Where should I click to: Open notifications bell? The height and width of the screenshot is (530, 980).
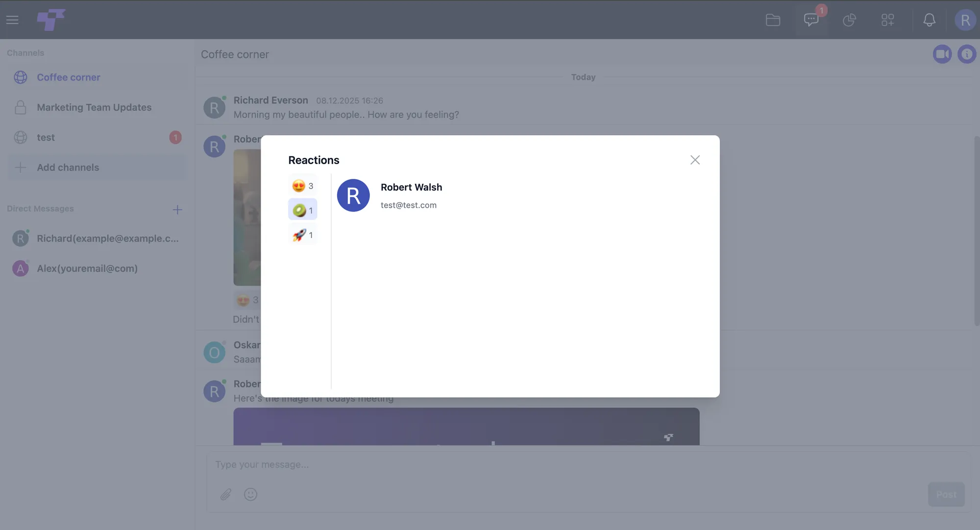coord(929,20)
